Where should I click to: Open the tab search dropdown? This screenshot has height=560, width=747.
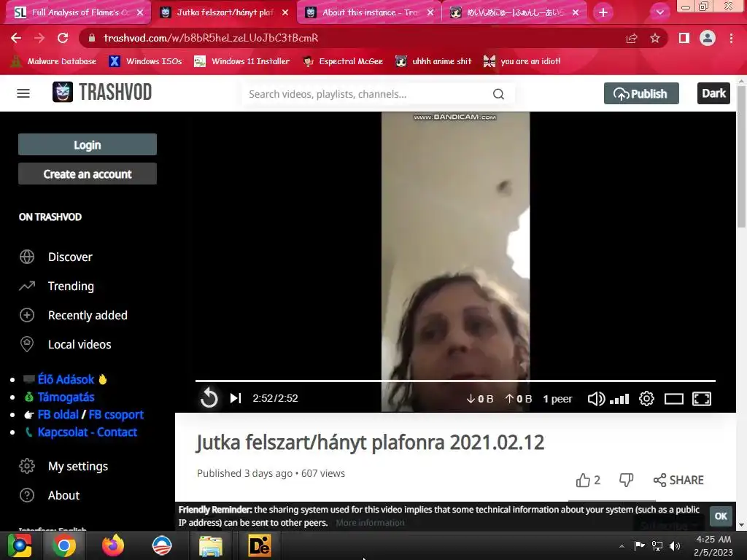pyautogui.click(x=659, y=12)
